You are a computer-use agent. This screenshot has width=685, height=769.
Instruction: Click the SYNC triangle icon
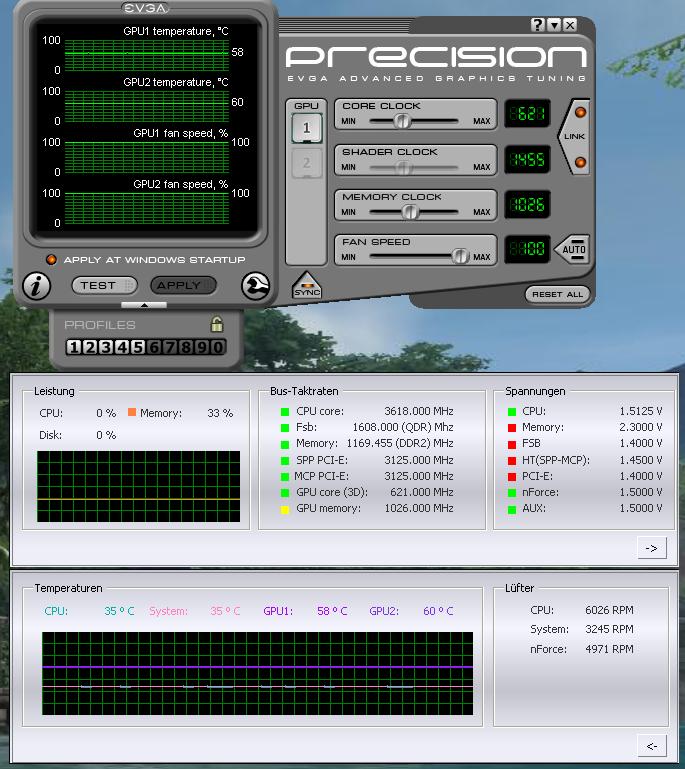[x=307, y=285]
